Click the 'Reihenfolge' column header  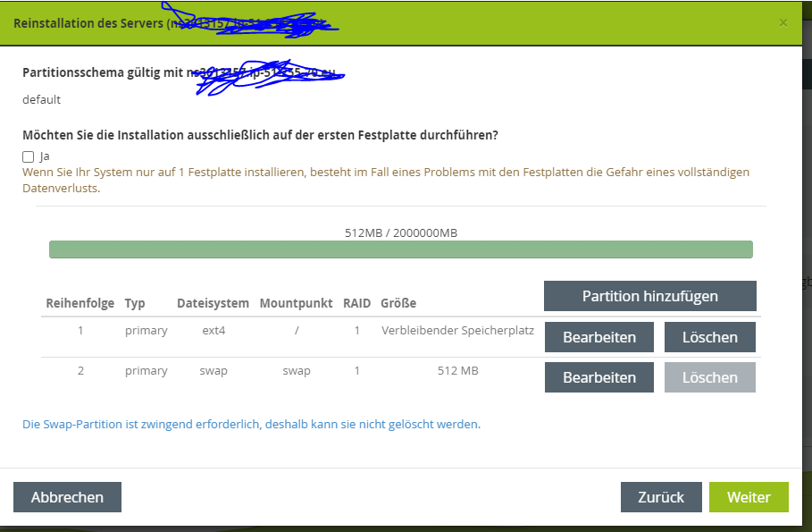click(x=80, y=303)
